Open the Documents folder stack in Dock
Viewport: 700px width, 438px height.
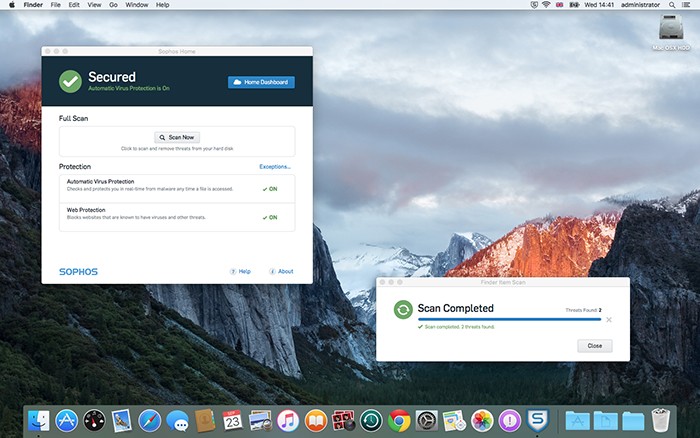(x=605, y=421)
